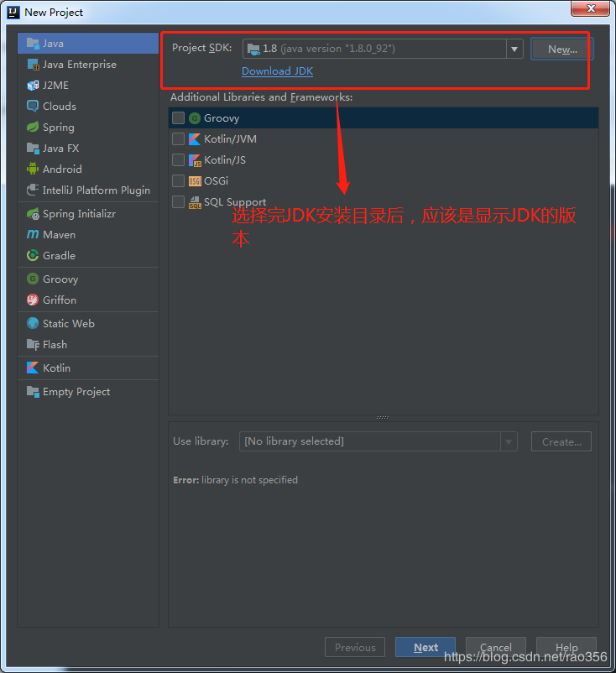This screenshot has width=616, height=673.
Task: Grab the splitter handle below frameworks list
Action: (x=383, y=418)
